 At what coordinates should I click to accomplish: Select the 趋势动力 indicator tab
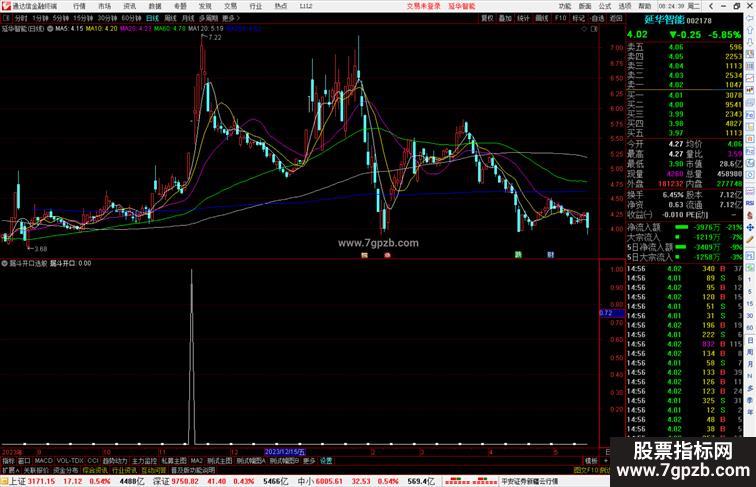pyautogui.click(x=115, y=461)
